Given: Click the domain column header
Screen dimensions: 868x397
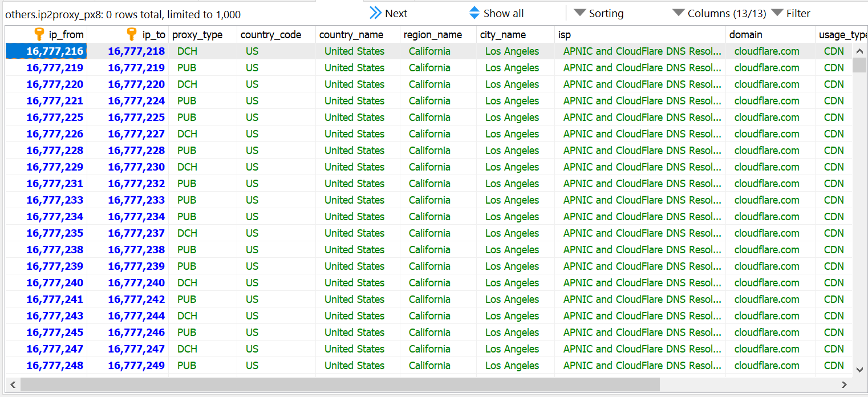Looking at the screenshot, I should (746, 35).
